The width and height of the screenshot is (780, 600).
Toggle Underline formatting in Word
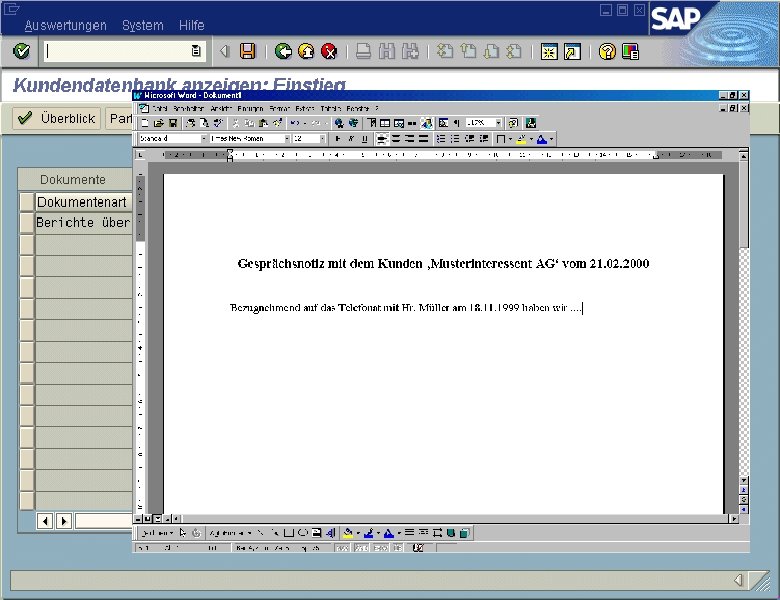click(x=364, y=139)
